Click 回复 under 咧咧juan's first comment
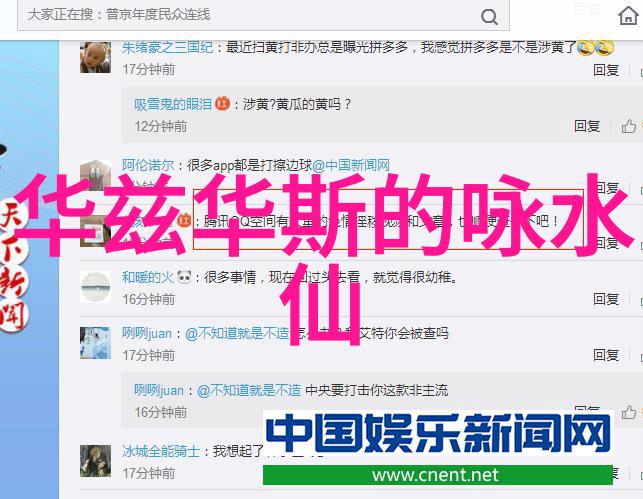The width and height of the screenshot is (643, 499). coord(606,355)
